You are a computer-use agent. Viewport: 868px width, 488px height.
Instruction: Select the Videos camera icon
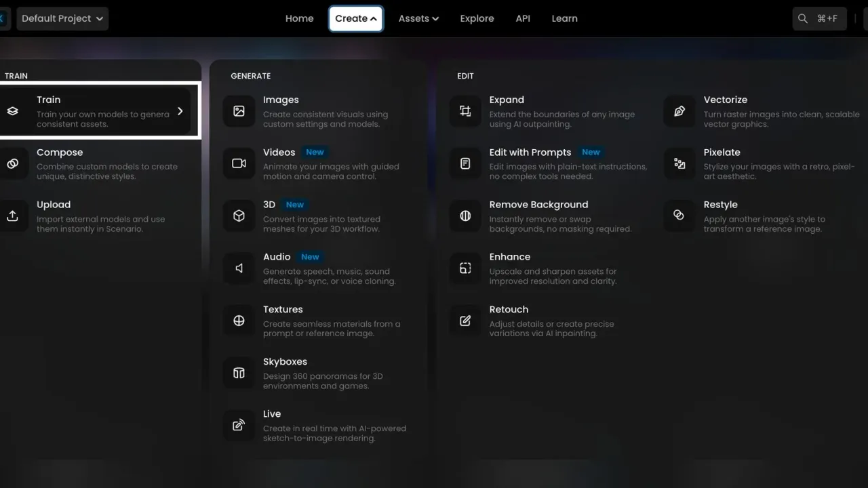[x=239, y=163]
